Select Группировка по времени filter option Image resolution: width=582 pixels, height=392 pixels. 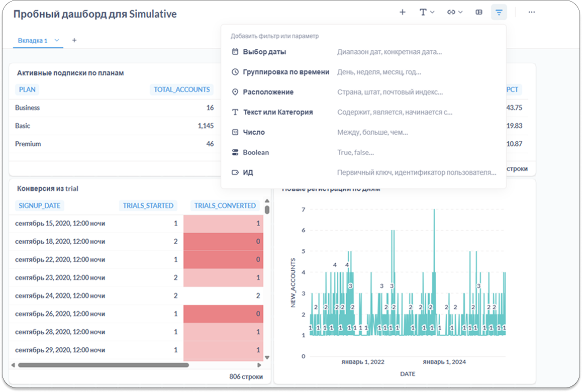point(286,72)
